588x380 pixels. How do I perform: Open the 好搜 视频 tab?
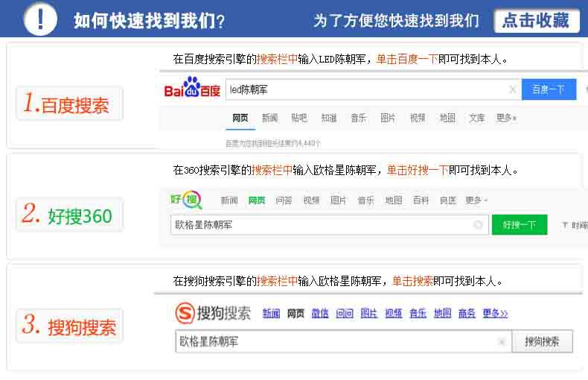point(311,200)
